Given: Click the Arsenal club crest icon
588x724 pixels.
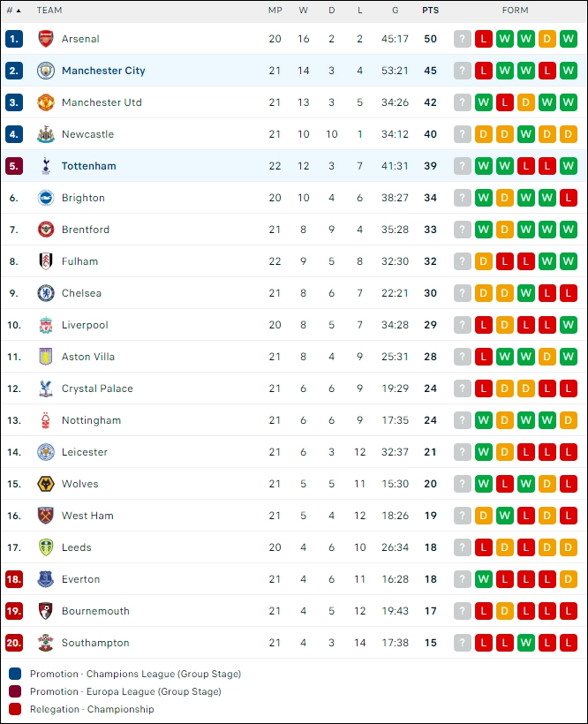Looking at the screenshot, I should click(x=46, y=39).
